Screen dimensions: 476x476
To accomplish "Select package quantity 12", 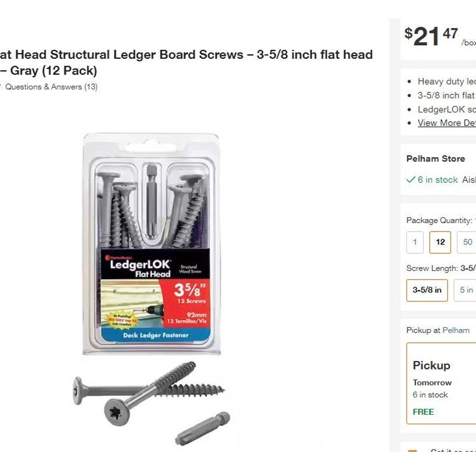I will (440, 242).
